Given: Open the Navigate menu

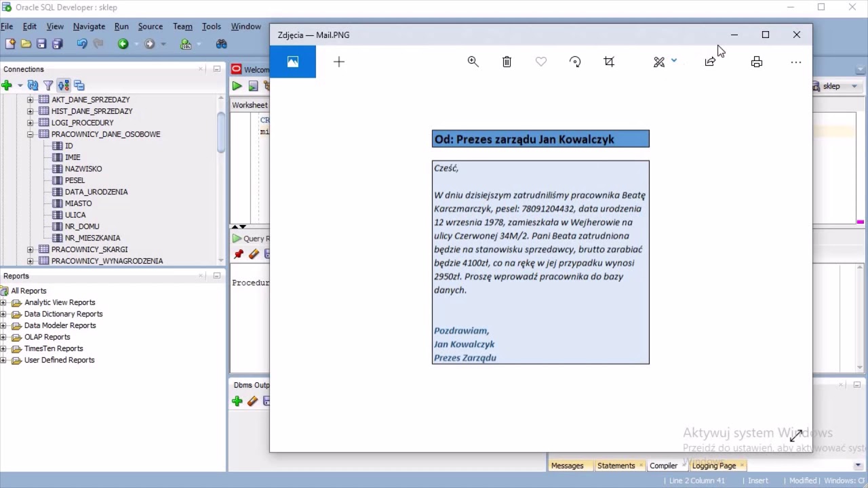Looking at the screenshot, I should pyautogui.click(x=89, y=26).
